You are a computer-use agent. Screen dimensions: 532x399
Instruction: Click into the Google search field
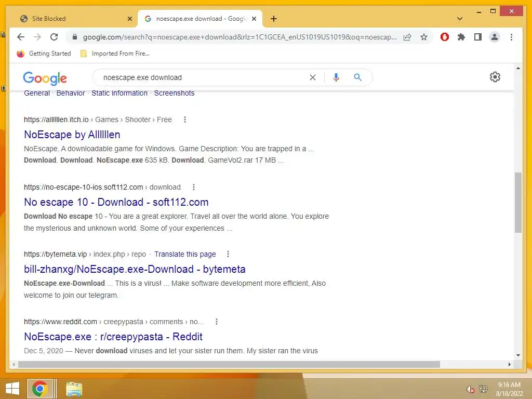coord(204,77)
